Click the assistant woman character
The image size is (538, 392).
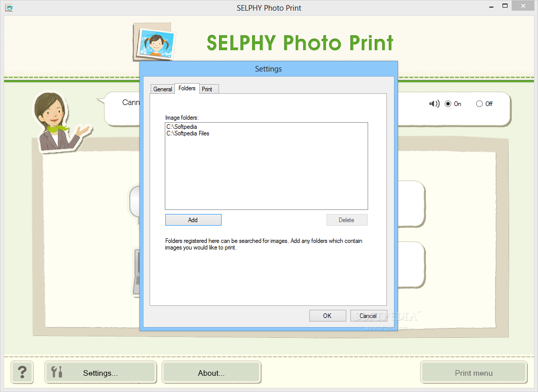coord(57,122)
